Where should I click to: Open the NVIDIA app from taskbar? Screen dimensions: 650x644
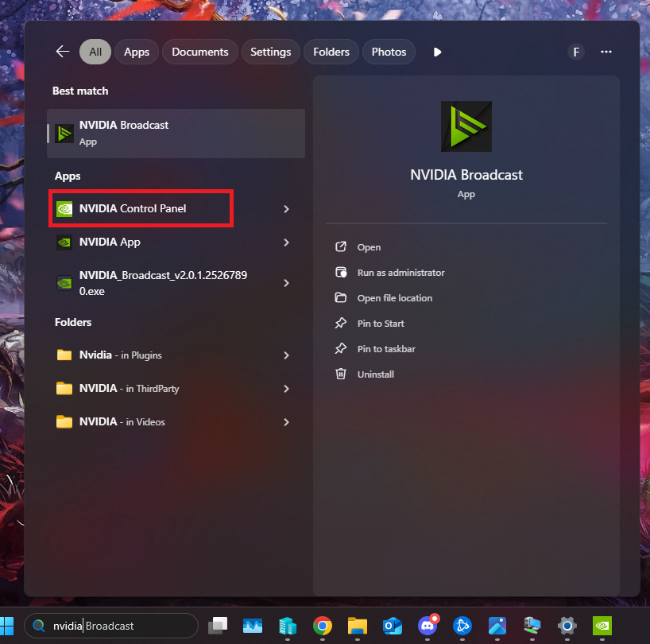tap(602, 626)
